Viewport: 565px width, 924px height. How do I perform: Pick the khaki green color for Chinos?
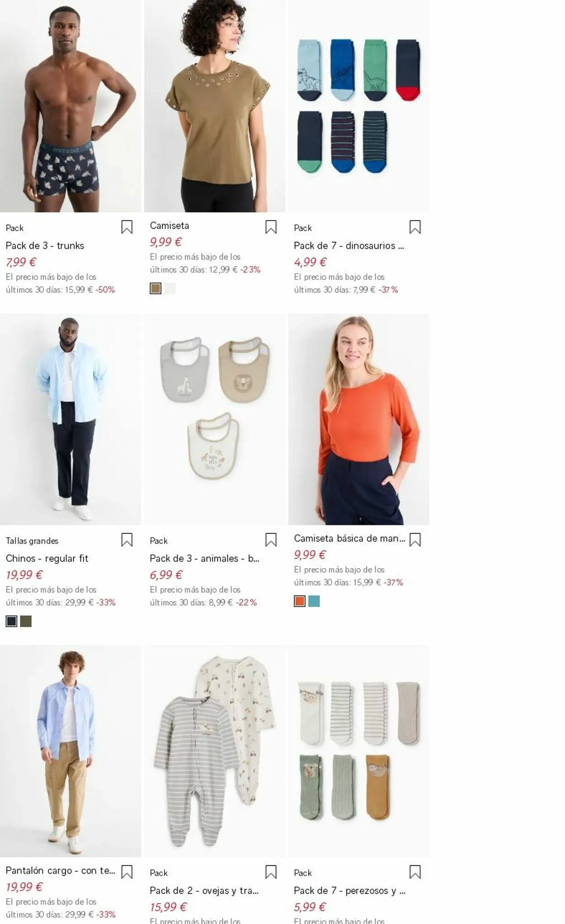26,621
